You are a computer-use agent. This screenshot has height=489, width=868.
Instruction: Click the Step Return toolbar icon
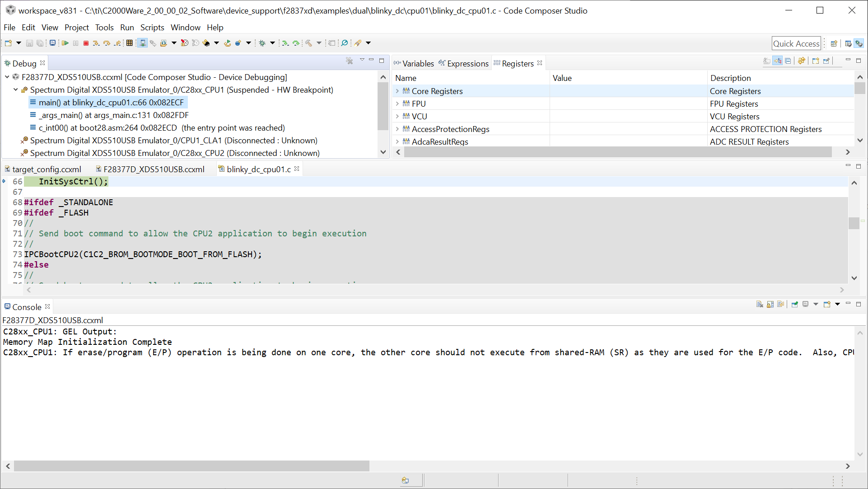click(x=117, y=43)
